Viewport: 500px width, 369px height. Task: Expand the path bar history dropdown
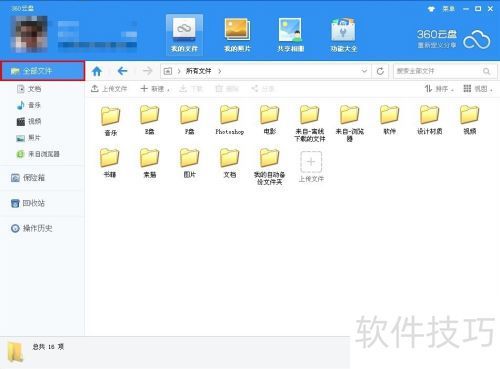pos(364,71)
